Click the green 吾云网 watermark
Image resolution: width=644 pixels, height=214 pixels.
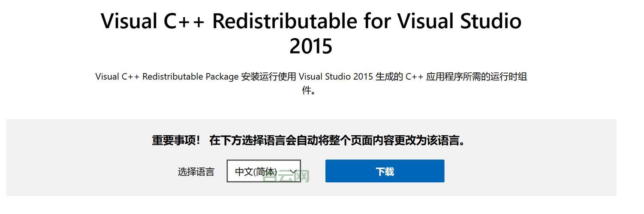[x=286, y=175]
